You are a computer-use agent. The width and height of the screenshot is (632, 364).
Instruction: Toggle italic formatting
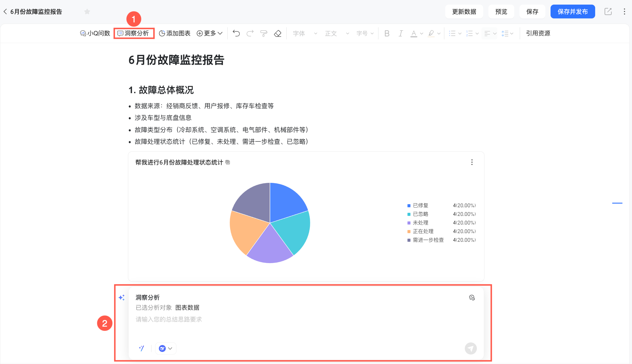click(x=400, y=33)
